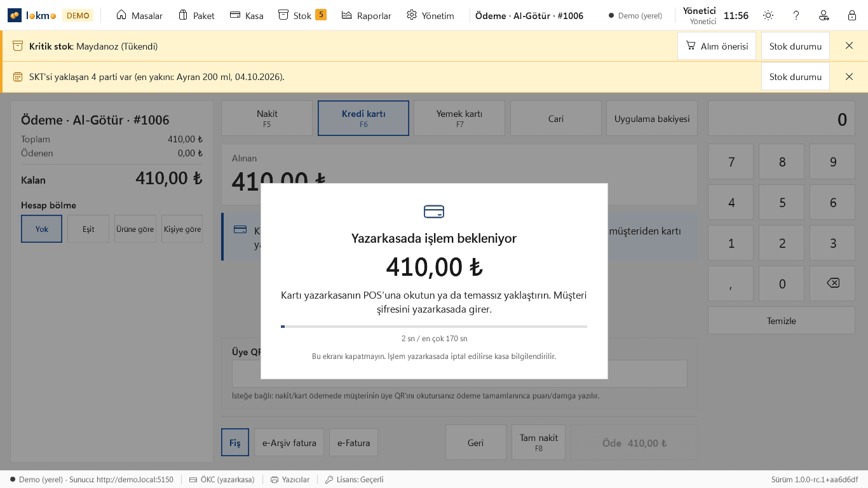
Task: Select Kredi kartı payment method
Action: (x=363, y=118)
